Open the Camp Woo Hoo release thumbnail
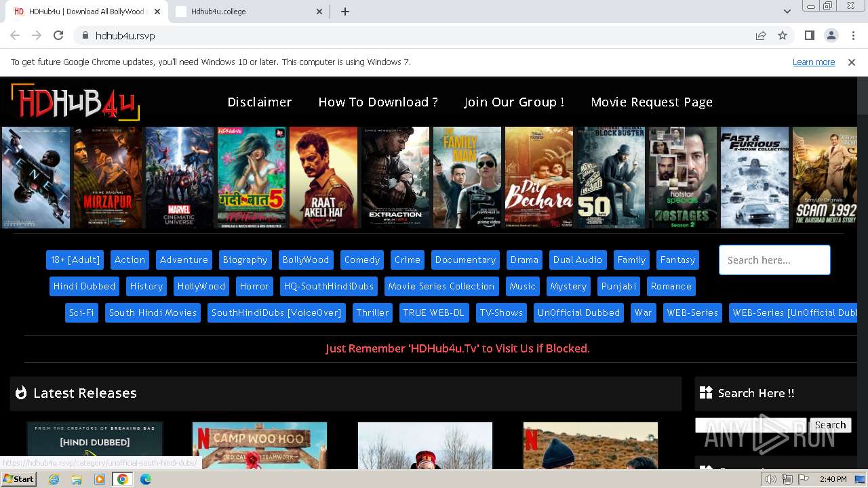Image resolution: width=868 pixels, height=488 pixels. point(260,445)
